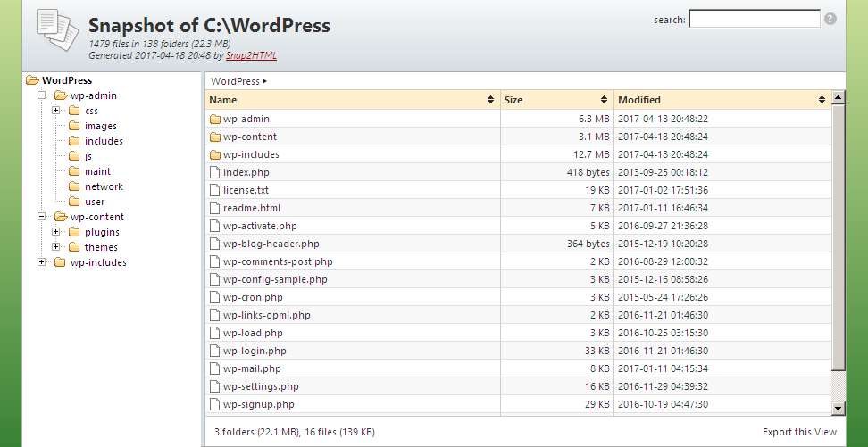Click the 12.7 MB size cell
The width and height of the screenshot is (868, 447).
[x=591, y=154]
